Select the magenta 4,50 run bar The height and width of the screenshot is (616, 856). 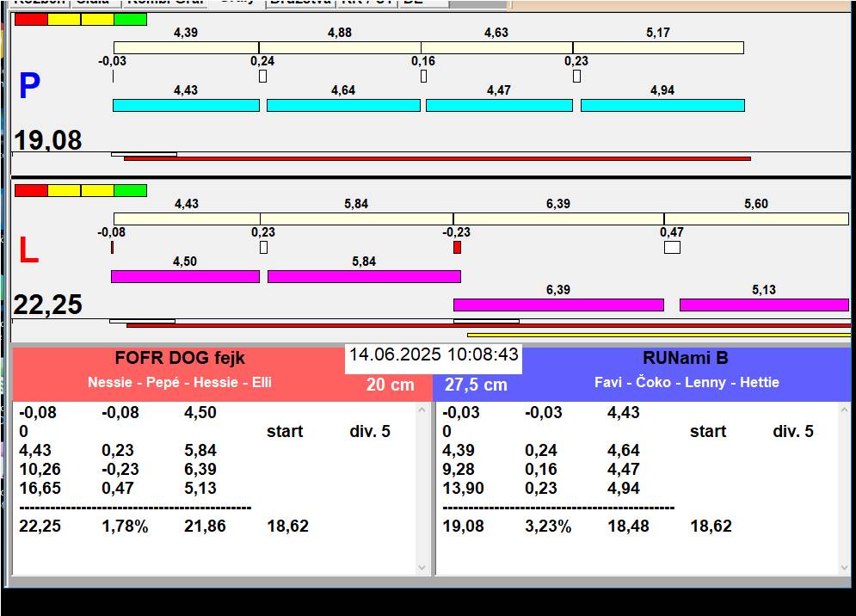point(185,276)
